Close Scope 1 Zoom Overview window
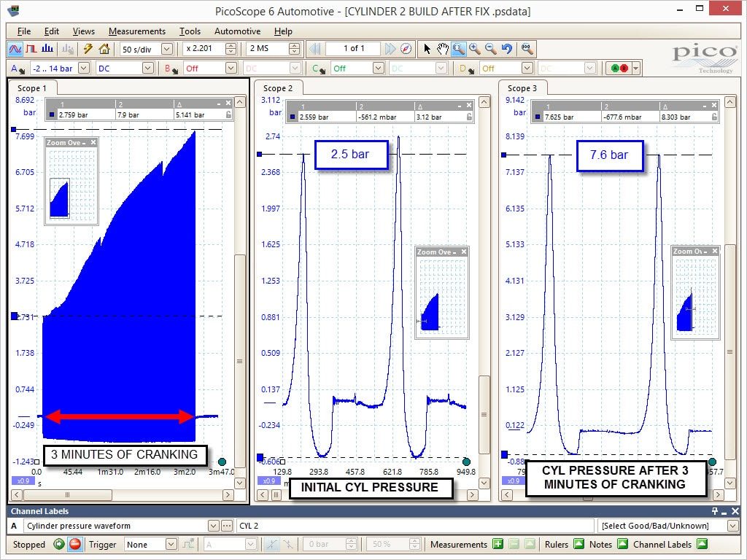 pos(93,142)
